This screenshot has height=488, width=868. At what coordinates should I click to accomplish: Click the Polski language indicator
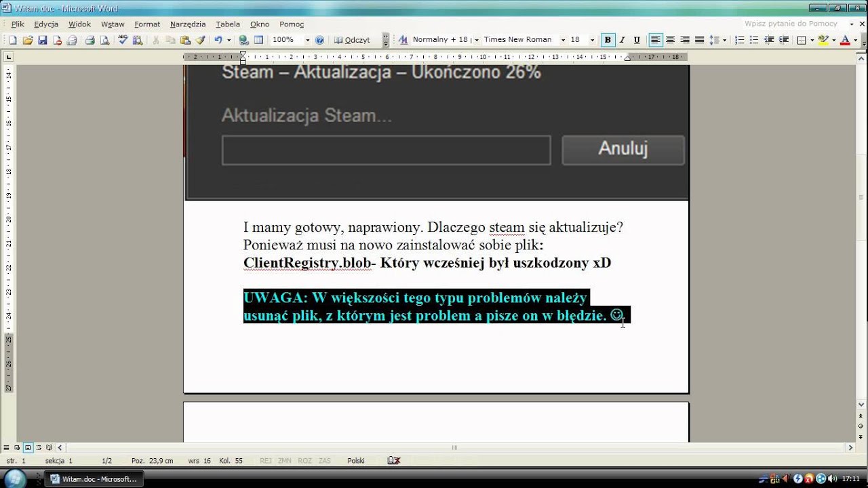coord(356,460)
